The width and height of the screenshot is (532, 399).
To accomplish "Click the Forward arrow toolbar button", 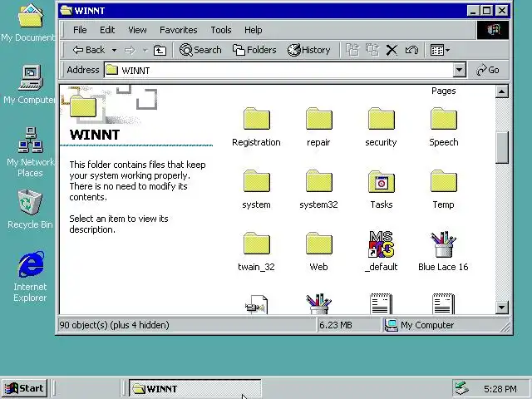I will (130, 51).
